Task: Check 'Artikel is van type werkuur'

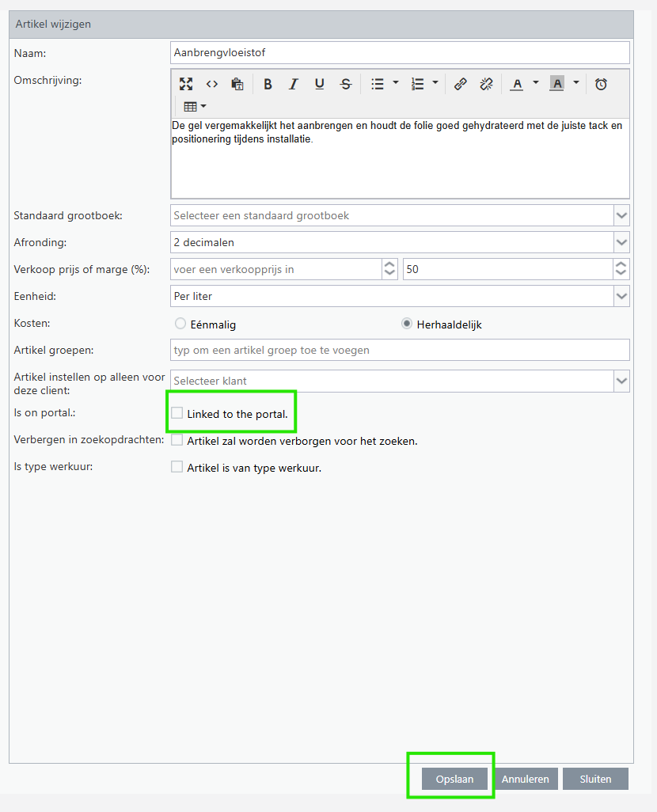Action: 177,467
